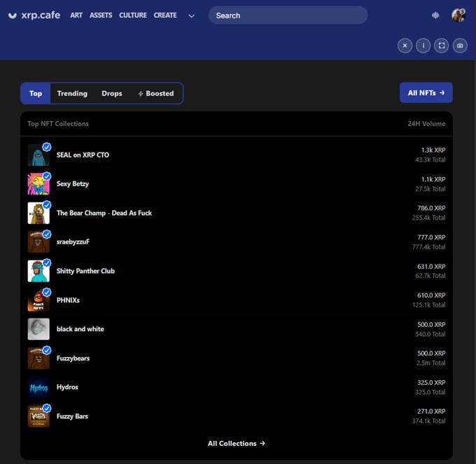
Task: Open the black and white thumbnail
Action: pyautogui.click(x=38, y=329)
